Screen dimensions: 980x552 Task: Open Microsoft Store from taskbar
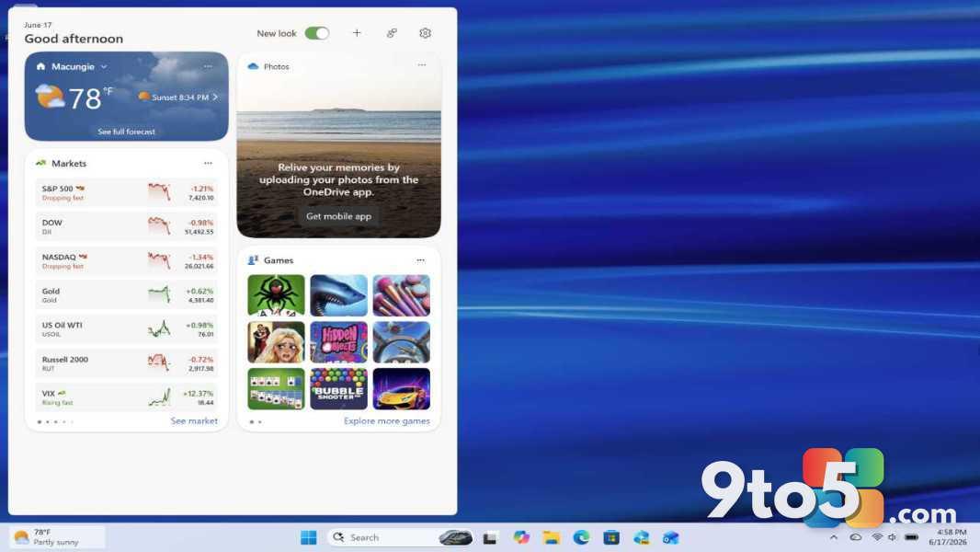tap(611, 537)
